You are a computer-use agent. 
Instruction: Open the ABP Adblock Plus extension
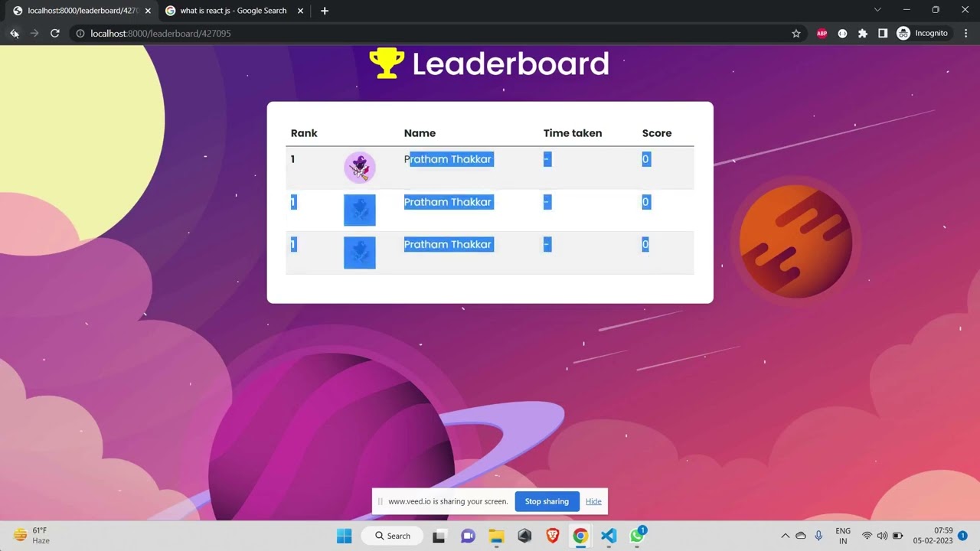click(x=822, y=34)
